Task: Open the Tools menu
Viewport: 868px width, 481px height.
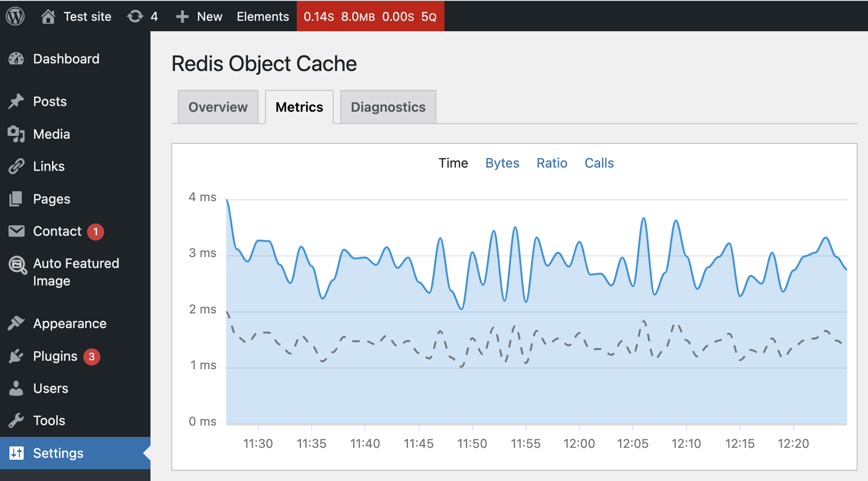Action: point(49,420)
